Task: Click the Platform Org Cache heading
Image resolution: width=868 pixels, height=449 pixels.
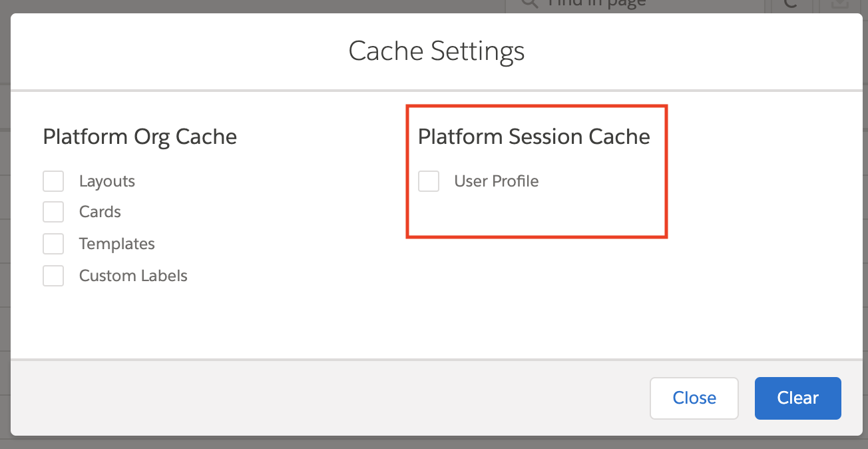Action: [140, 137]
